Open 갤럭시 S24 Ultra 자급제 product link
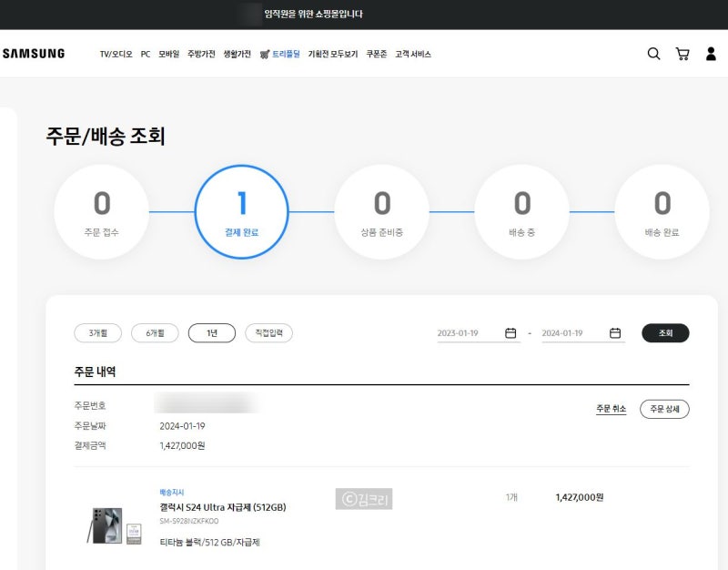Image resolution: width=728 pixels, height=570 pixels. pos(223,507)
